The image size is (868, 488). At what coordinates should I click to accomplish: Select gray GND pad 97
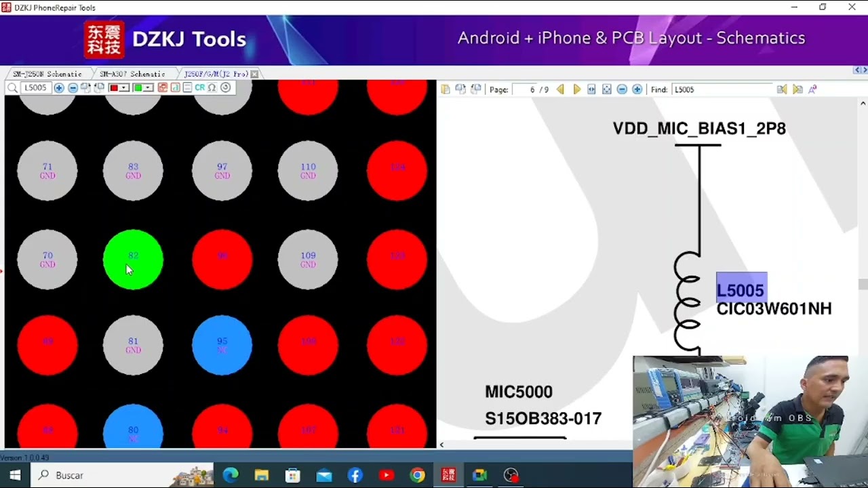pos(222,171)
